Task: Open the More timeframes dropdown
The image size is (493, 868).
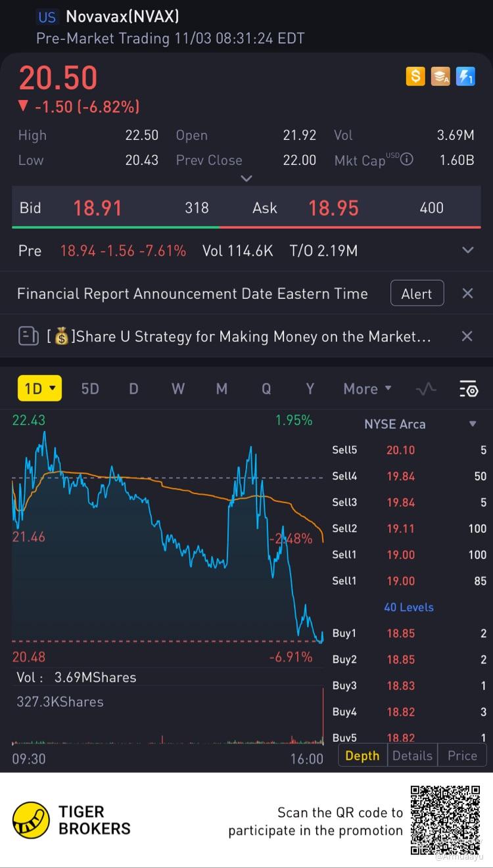Action: coord(367,388)
